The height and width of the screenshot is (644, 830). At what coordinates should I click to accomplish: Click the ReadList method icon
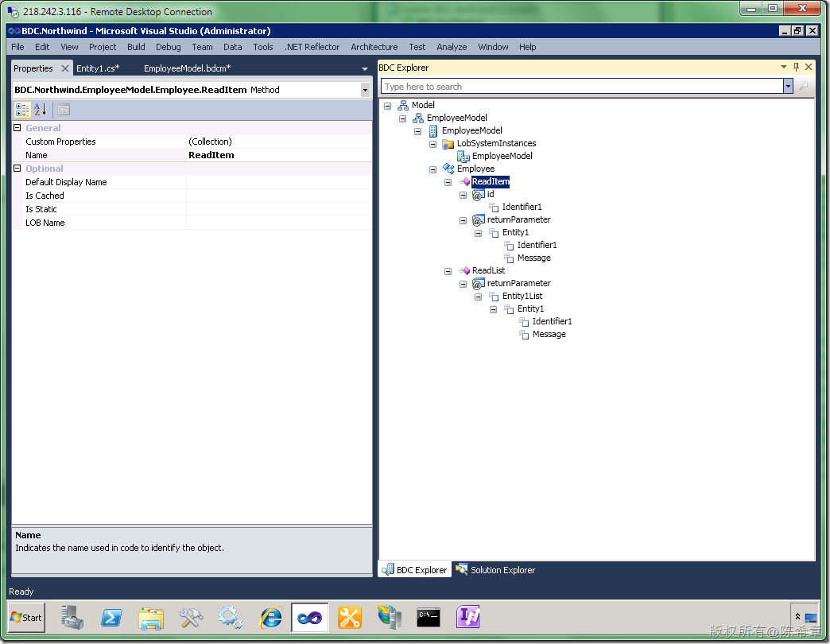pyautogui.click(x=464, y=270)
